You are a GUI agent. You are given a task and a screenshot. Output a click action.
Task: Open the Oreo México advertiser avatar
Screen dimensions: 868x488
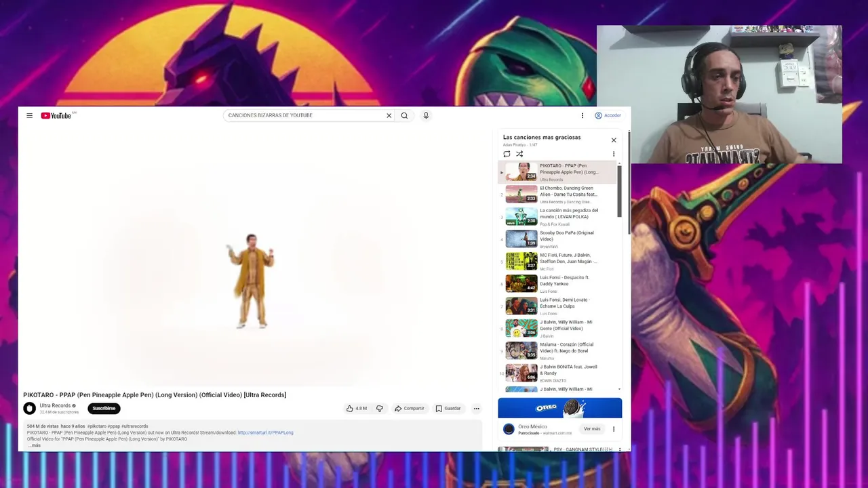point(509,429)
